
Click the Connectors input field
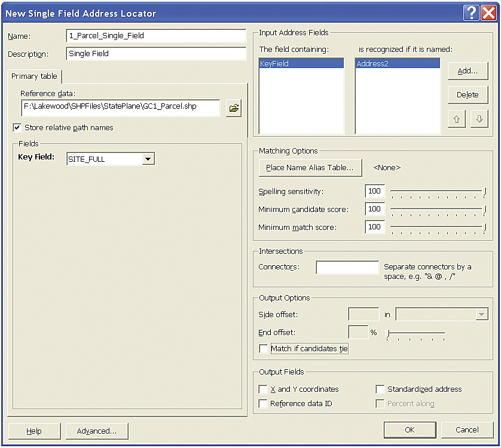347,268
